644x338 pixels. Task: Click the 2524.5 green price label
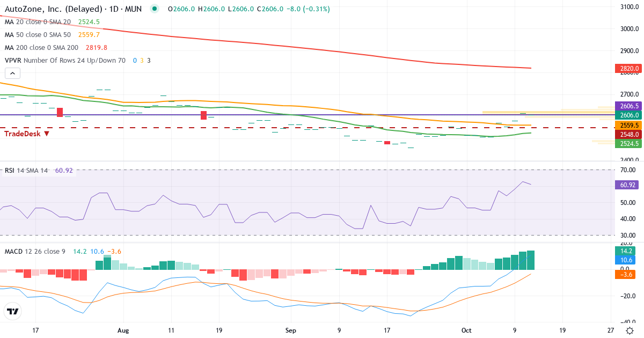point(629,144)
